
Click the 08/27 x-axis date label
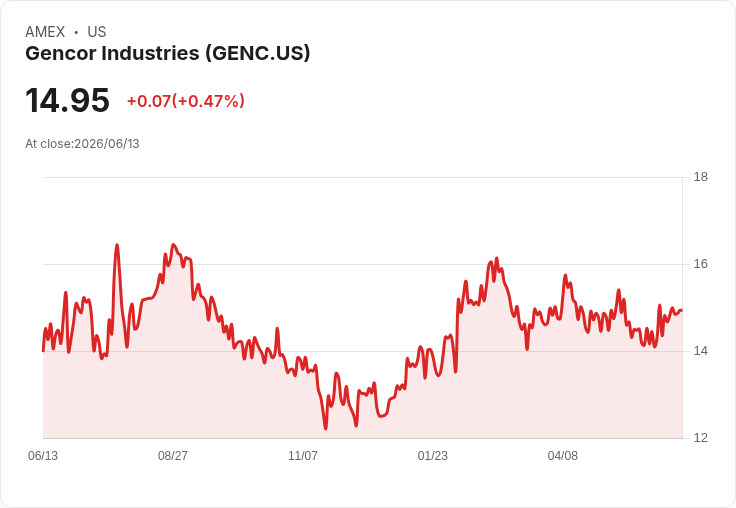[x=173, y=455]
